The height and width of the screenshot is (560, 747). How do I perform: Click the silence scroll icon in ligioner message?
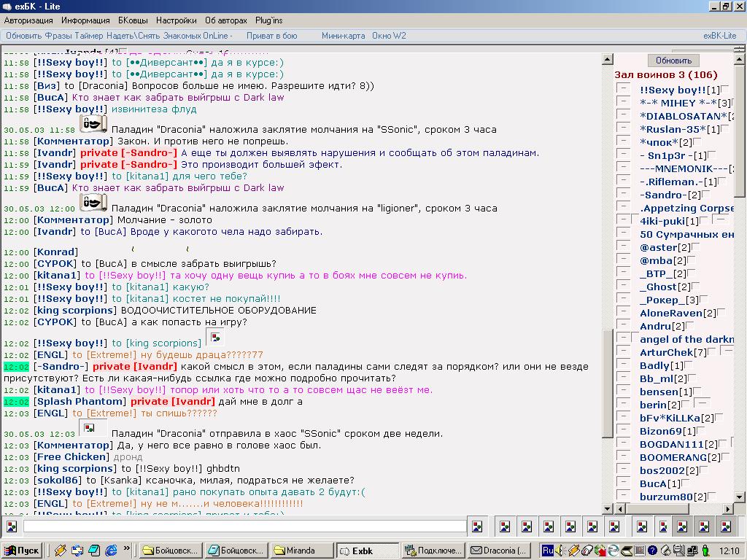pos(93,203)
